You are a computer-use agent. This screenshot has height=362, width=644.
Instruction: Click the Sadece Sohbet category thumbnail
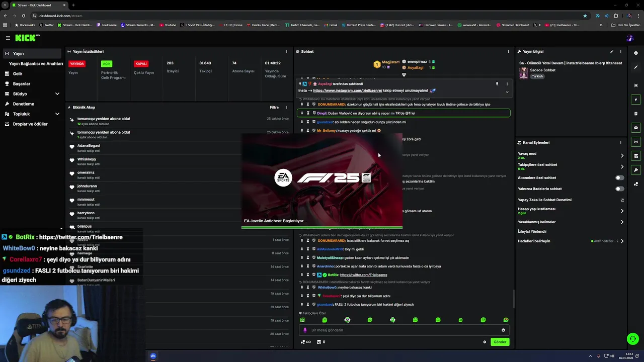point(523,73)
